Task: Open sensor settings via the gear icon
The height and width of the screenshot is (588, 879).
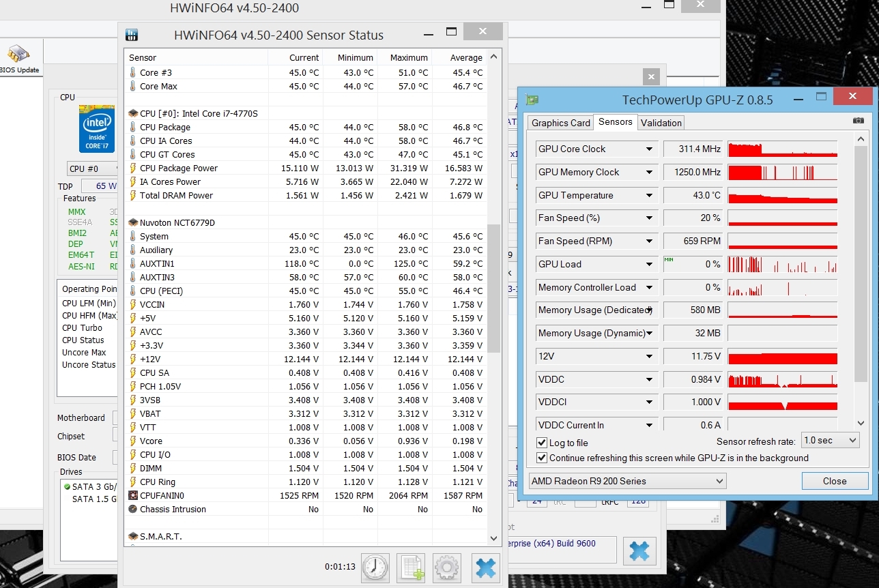Action: point(447,567)
